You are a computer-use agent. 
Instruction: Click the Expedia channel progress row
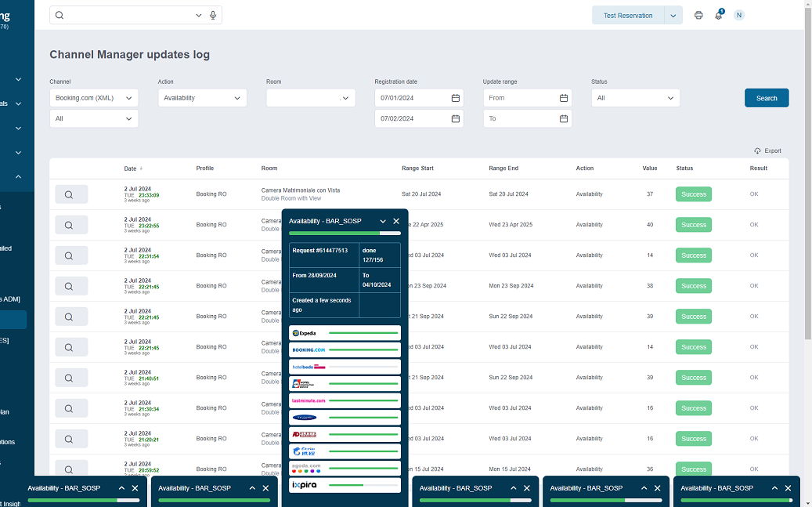point(345,333)
